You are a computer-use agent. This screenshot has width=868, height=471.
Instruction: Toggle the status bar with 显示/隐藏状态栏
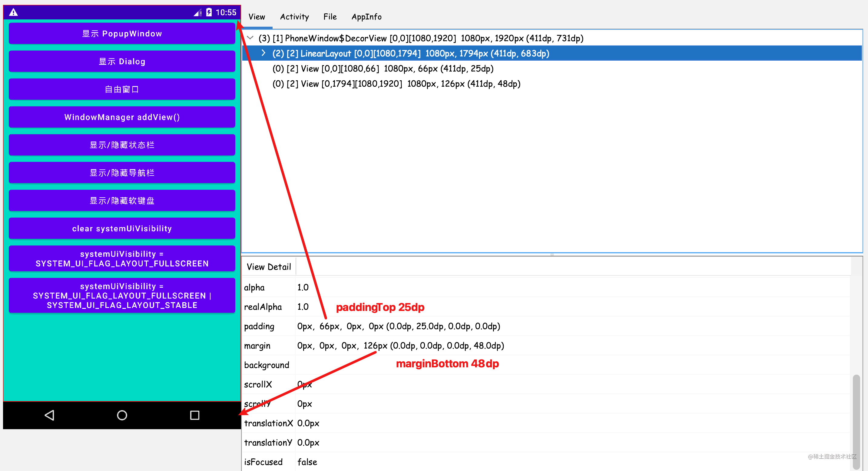coord(122,145)
